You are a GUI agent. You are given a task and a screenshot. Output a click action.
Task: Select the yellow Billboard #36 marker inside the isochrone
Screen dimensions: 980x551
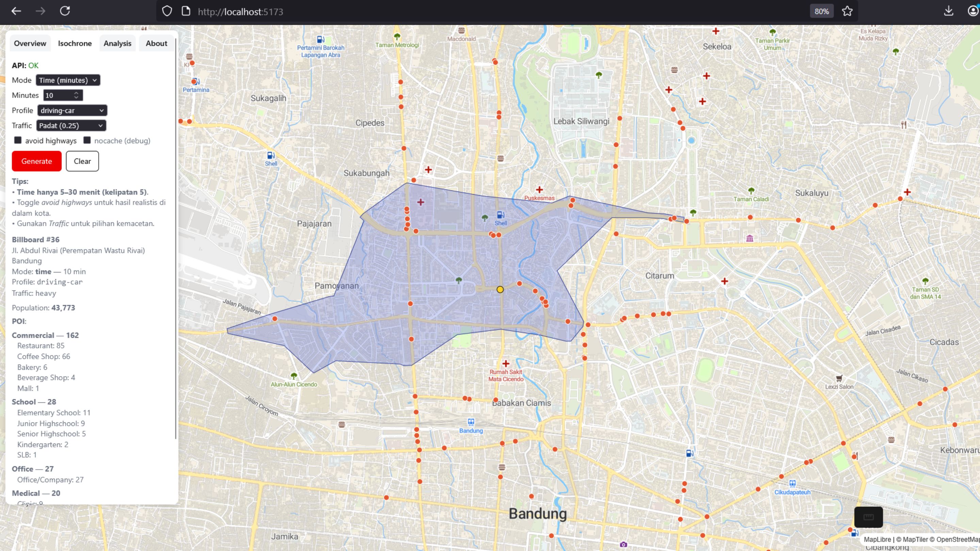[x=500, y=289]
